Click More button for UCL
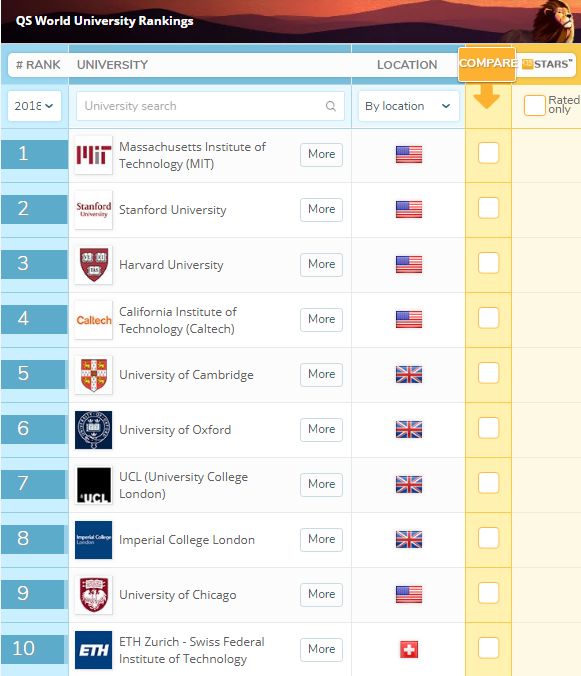The height and width of the screenshot is (676, 581). pos(322,485)
